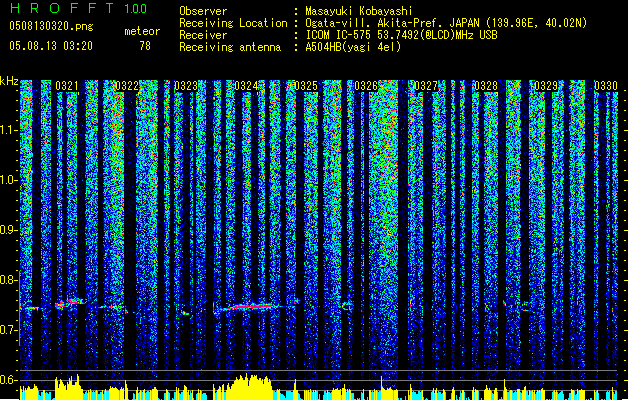Click the 0.7 kHz axis label
Image resolution: width=629 pixels, height=400 pixels.
pyautogui.click(x=9, y=330)
